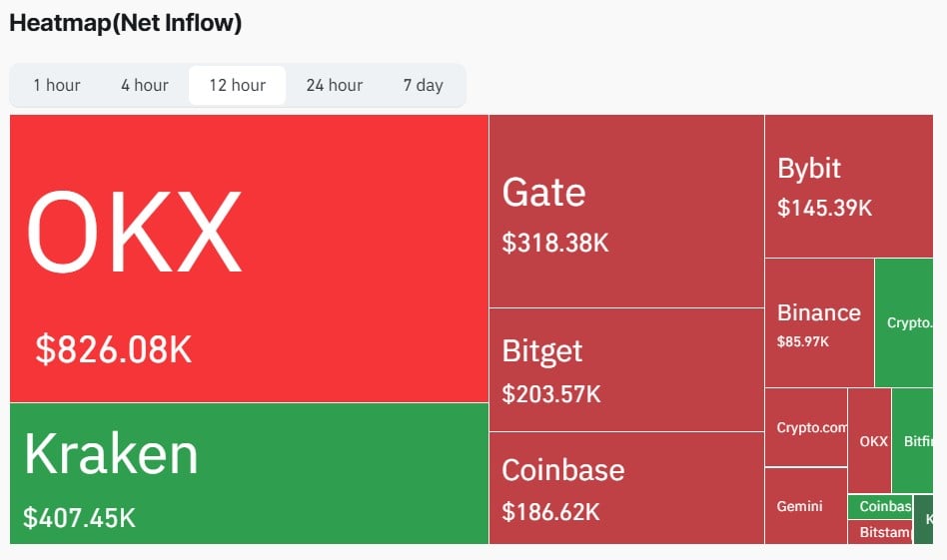Select the red Coinbase $186.62K tile

click(626, 487)
